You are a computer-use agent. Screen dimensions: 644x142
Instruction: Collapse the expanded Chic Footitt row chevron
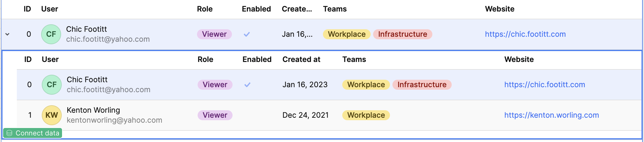tap(7, 34)
